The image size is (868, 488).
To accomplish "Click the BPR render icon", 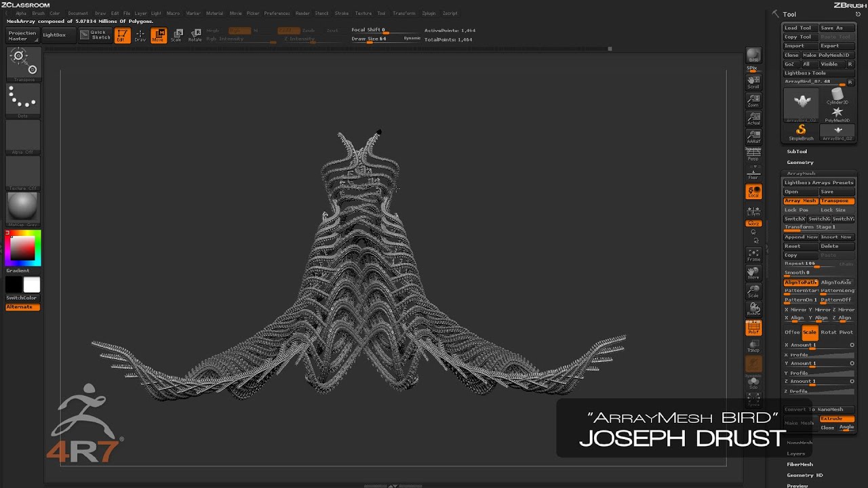I will (x=753, y=56).
